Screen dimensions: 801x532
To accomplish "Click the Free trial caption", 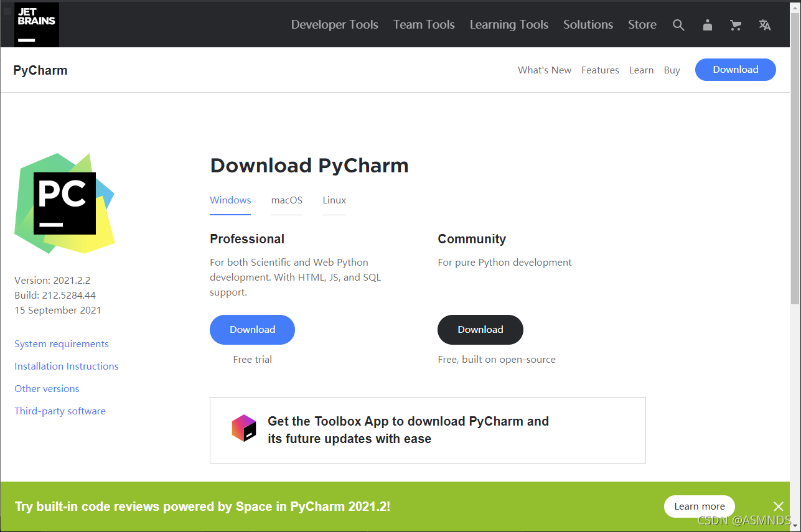I will pos(252,360).
